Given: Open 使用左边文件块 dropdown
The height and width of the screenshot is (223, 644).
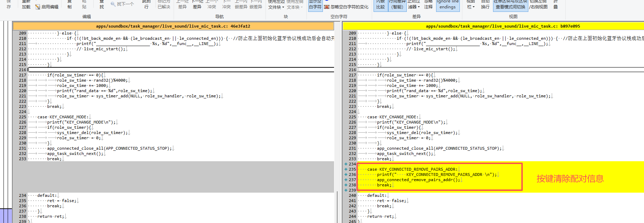Looking at the screenshot, I should [x=276, y=5].
